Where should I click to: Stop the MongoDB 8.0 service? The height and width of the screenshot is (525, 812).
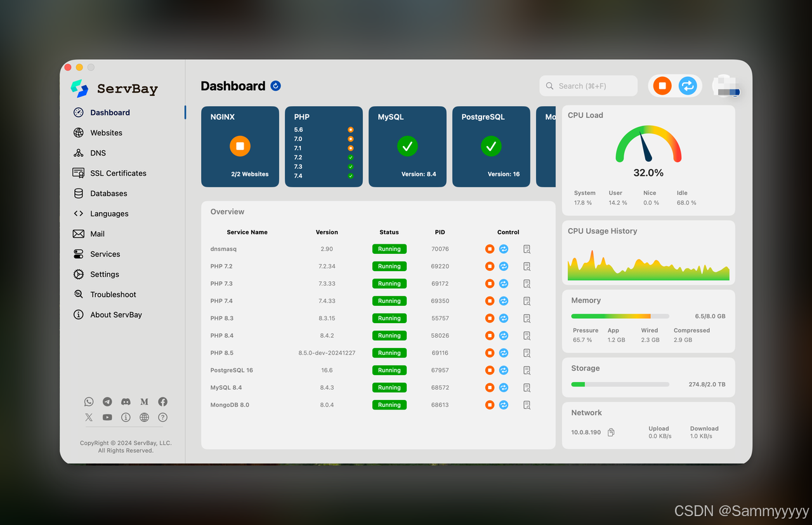(x=490, y=404)
